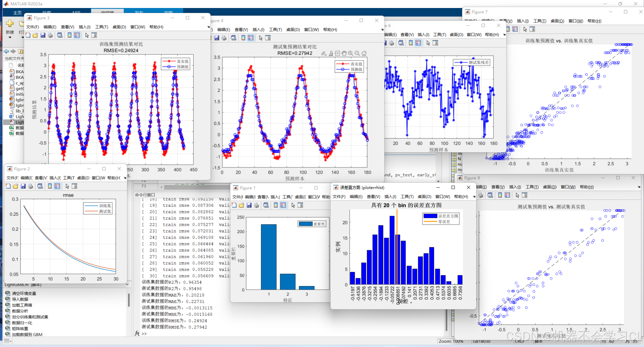
Task: Switch to MATLAB 主页 ribbon tab
Action: click(x=17, y=13)
